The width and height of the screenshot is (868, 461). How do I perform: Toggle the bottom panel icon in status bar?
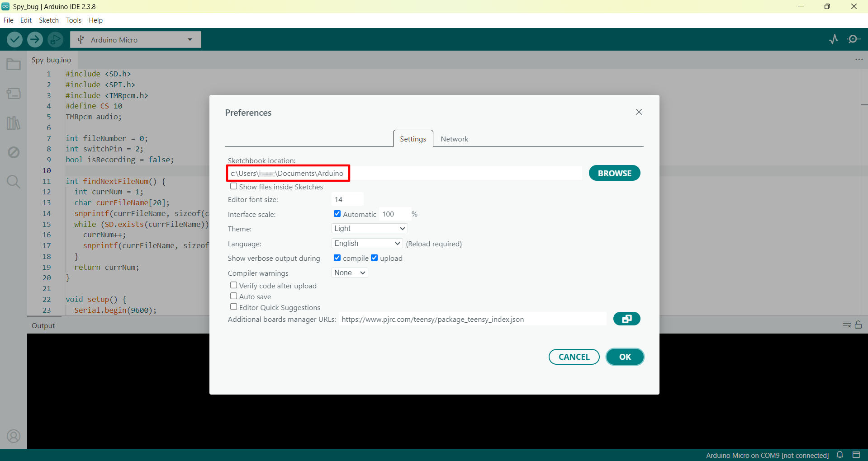point(856,455)
